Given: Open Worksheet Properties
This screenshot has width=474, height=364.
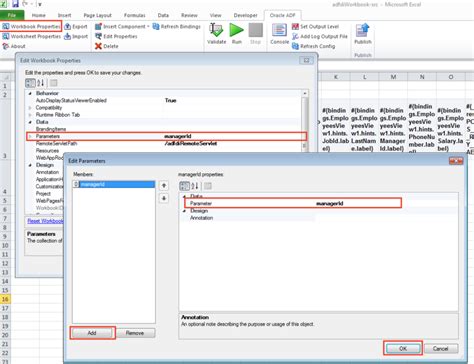Looking at the screenshot, I should (31, 36).
